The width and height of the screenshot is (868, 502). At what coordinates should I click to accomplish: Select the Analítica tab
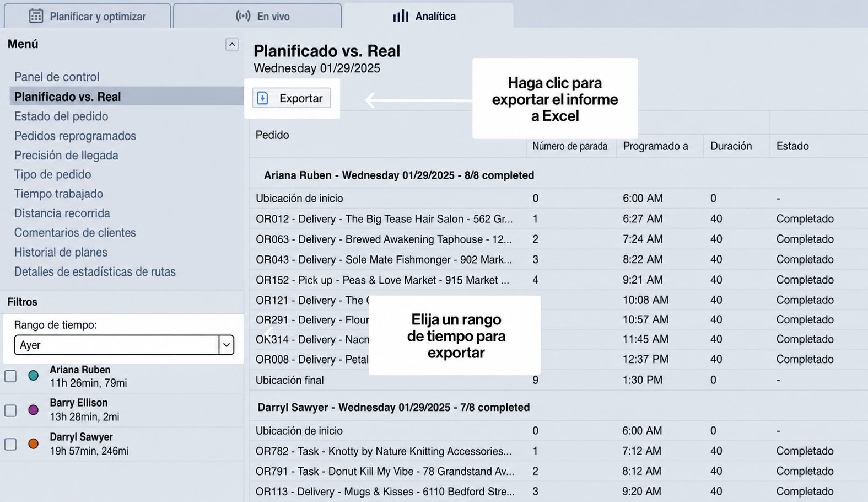point(428,15)
